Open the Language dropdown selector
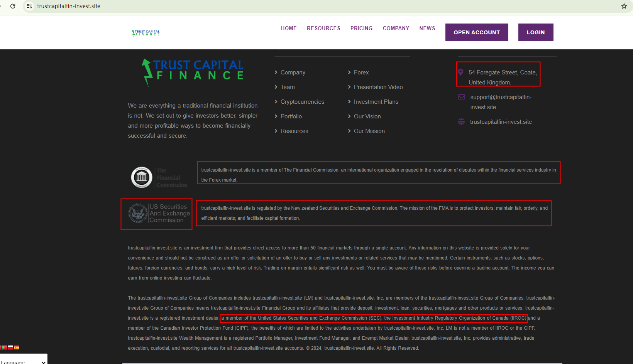The width and height of the screenshot is (633, 364). (x=23, y=361)
